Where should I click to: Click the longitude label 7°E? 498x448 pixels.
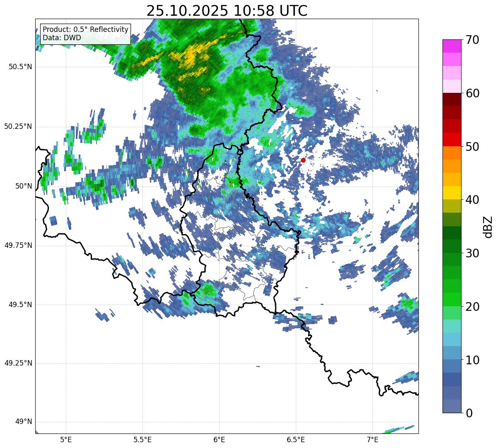click(x=372, y=440)
